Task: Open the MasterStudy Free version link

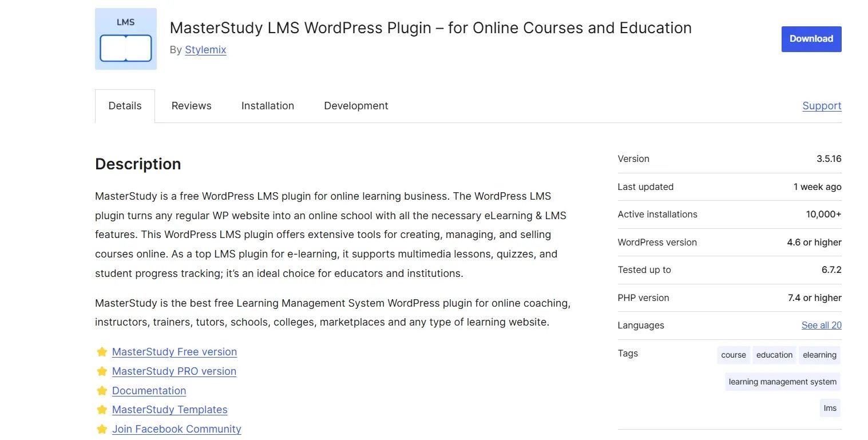Action: (174, 352)
